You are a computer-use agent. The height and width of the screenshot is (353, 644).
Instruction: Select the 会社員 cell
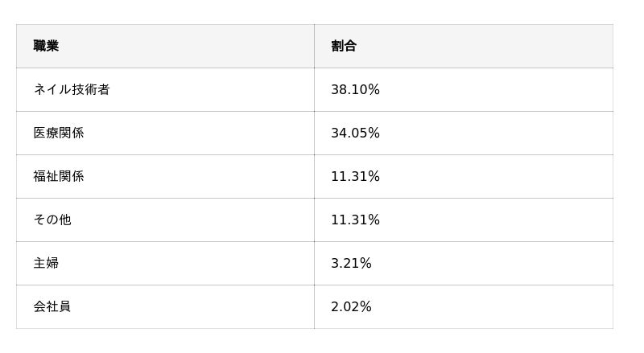(165, 306)
